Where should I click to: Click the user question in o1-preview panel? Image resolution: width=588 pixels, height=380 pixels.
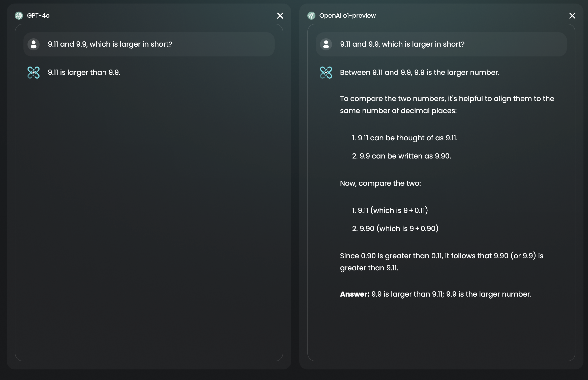(x=402, y=44)
